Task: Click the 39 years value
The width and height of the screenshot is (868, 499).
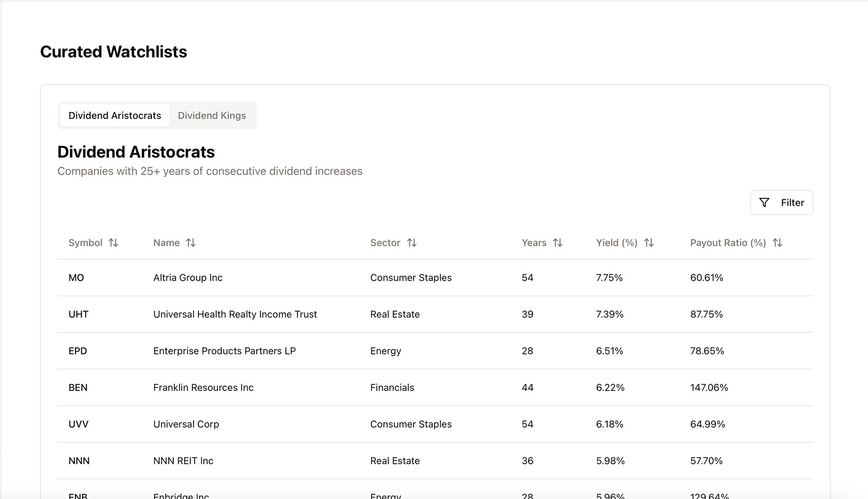Action: 527,314
